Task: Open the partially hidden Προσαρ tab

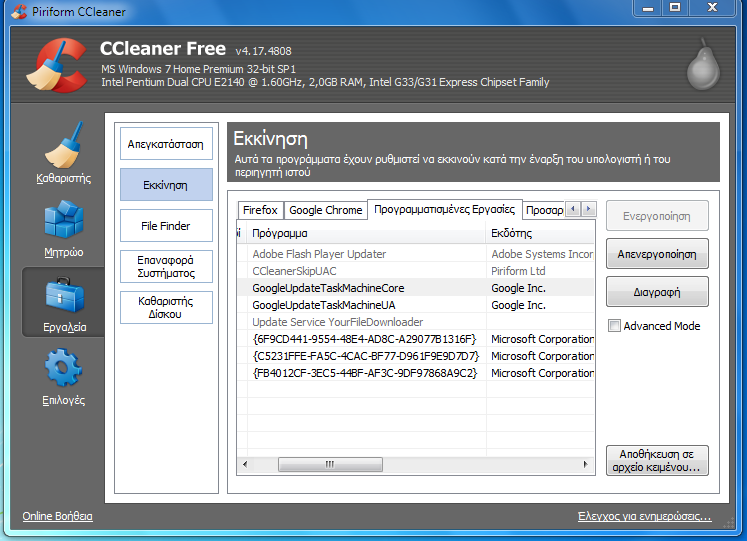Action: (544, 210)
